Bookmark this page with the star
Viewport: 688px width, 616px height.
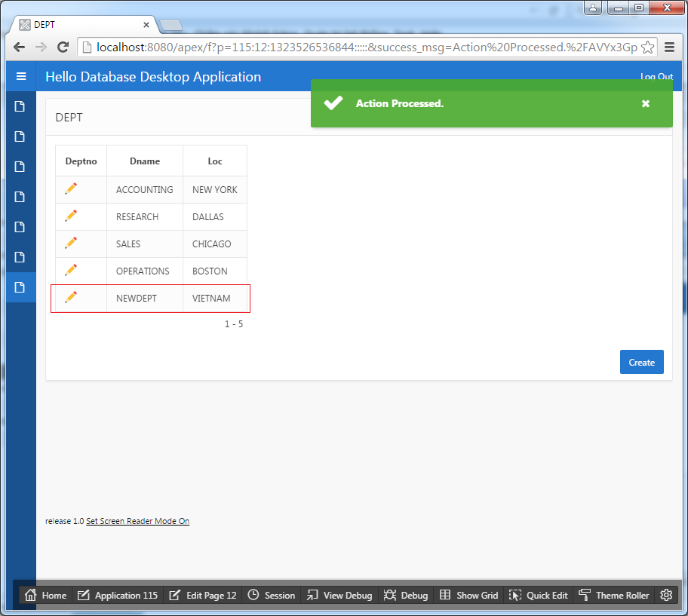[647, 47]
